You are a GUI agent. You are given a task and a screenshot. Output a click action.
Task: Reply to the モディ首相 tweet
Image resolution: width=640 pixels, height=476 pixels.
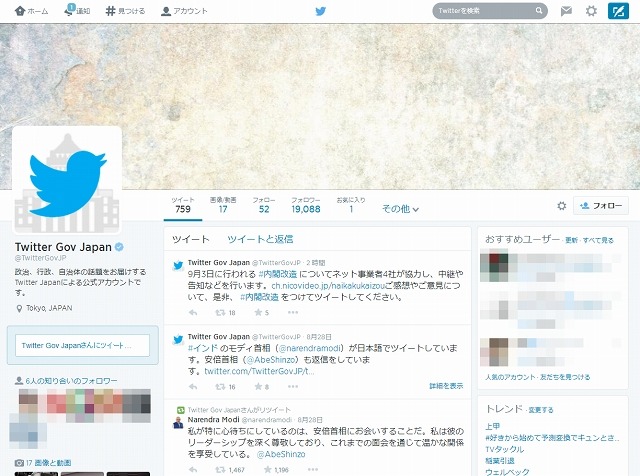pyautogui.click(x=193, y=387)
